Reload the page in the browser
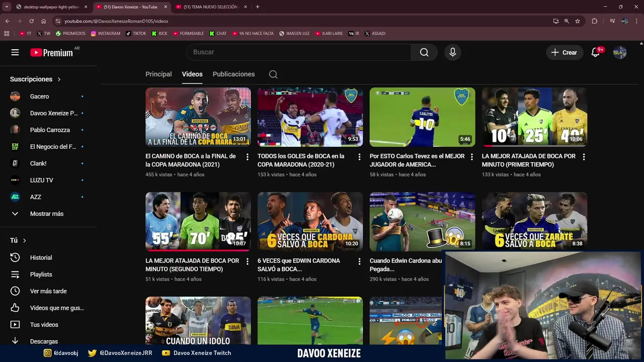 [x=31, y=21]
